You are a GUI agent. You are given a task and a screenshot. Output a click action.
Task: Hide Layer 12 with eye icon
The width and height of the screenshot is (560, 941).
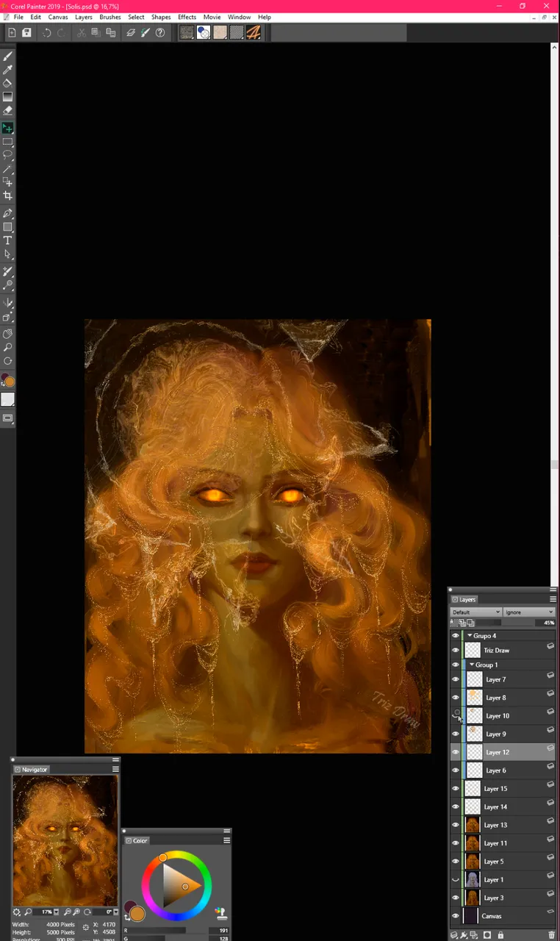pyautogui.click(x=455, y=753)
